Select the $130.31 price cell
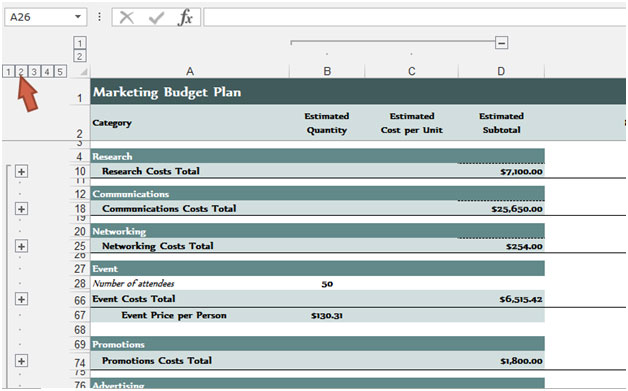Screen dimensions: 628x391 tap(327, 316)
